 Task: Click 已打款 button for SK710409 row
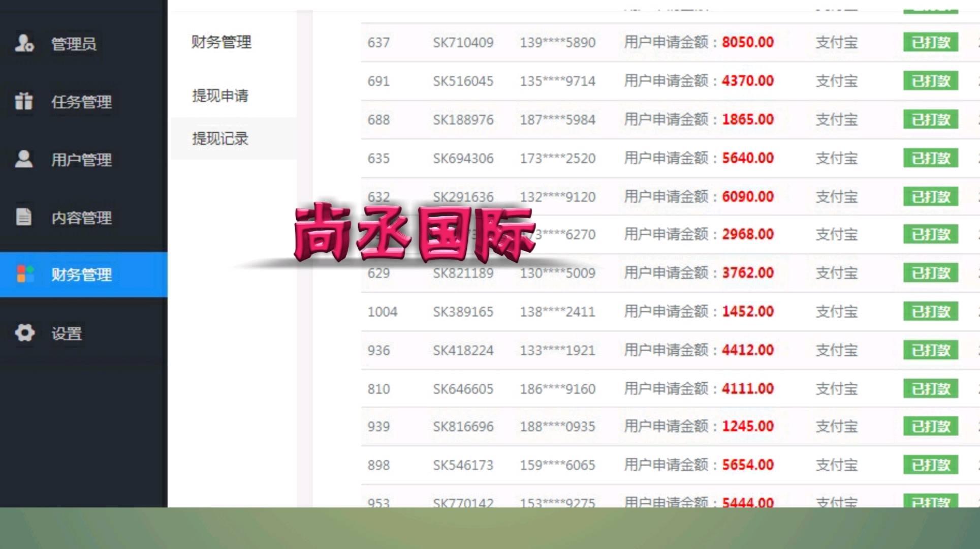click(930, 42)
